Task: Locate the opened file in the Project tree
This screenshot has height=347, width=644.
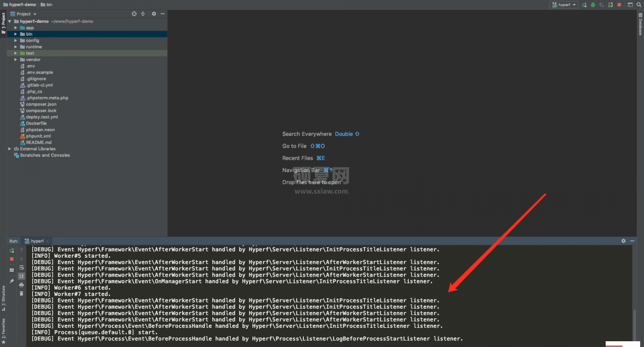Action: click(x=134, y=14)
